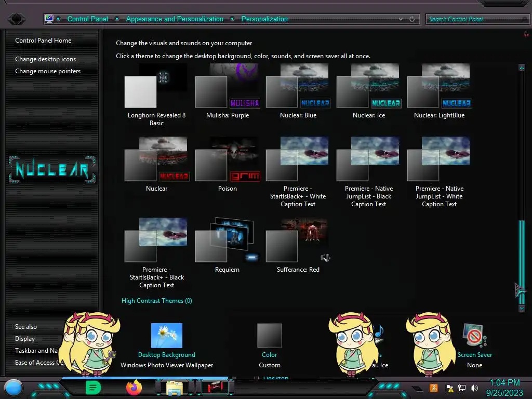The image size is (532, 399).
Task: Click the back navigation button
Action: point(16,19)
